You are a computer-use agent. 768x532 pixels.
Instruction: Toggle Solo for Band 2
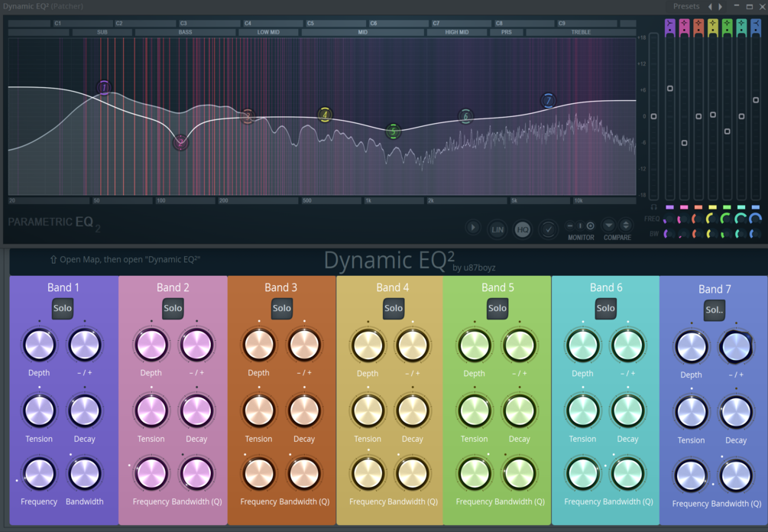[x=173, y=309]
